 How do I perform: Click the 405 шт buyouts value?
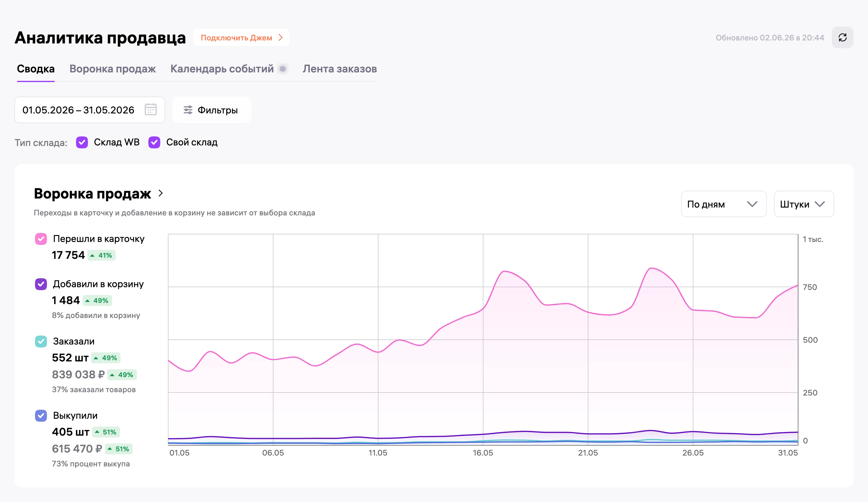click(71, 432)
